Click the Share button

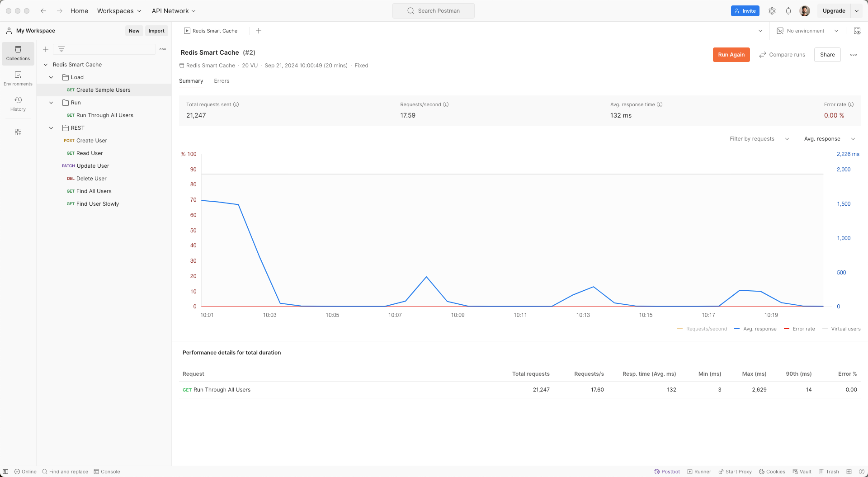tap(827, 55)
